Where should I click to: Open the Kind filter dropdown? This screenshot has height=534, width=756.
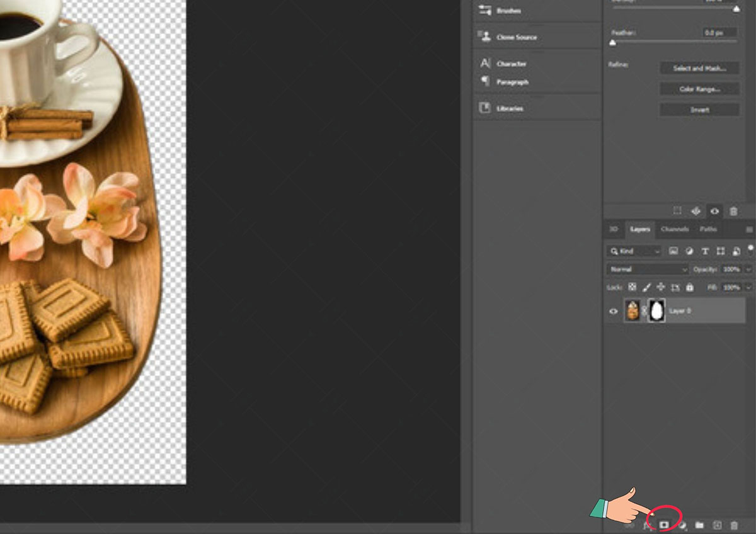coord(634,251)
